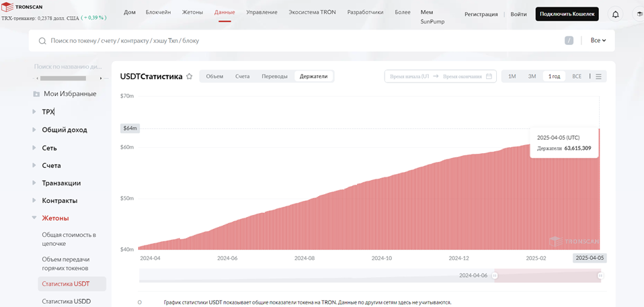Open the Блокчейн menu item
The width and height of the screenshot is (644, 307).
[158, 12]
